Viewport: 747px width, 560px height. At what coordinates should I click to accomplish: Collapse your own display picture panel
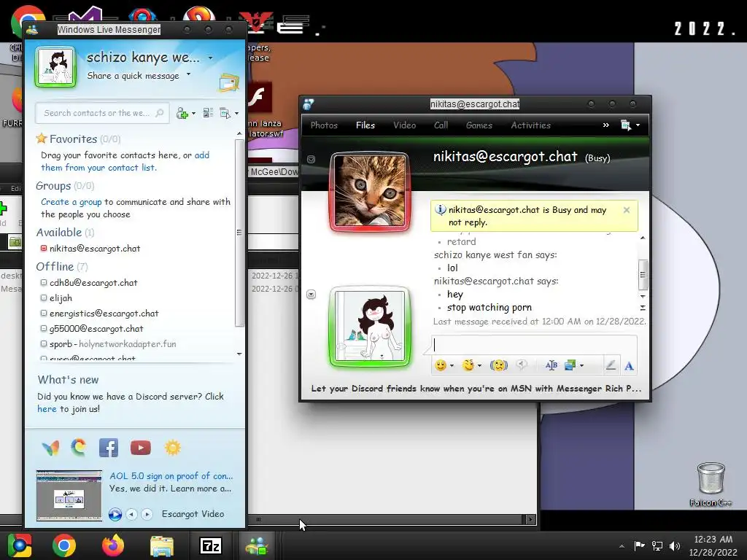pyautogui.click(x=311, y=295)
